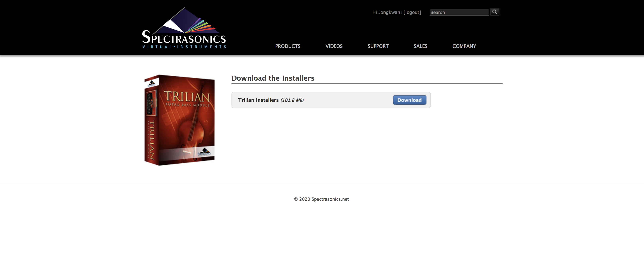Open the SALES menu
Screen dimensions: 644x273
[x=420, y=46]
